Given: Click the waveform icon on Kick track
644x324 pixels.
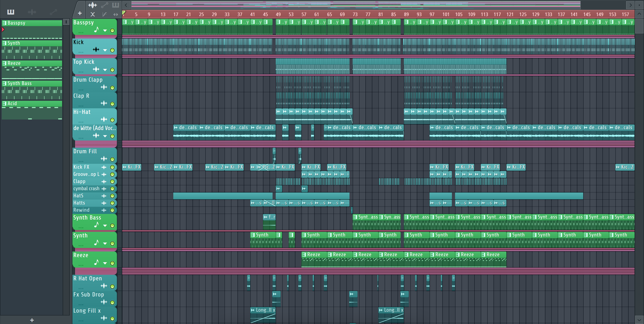Looking at the screenshot, I should 96,49.
